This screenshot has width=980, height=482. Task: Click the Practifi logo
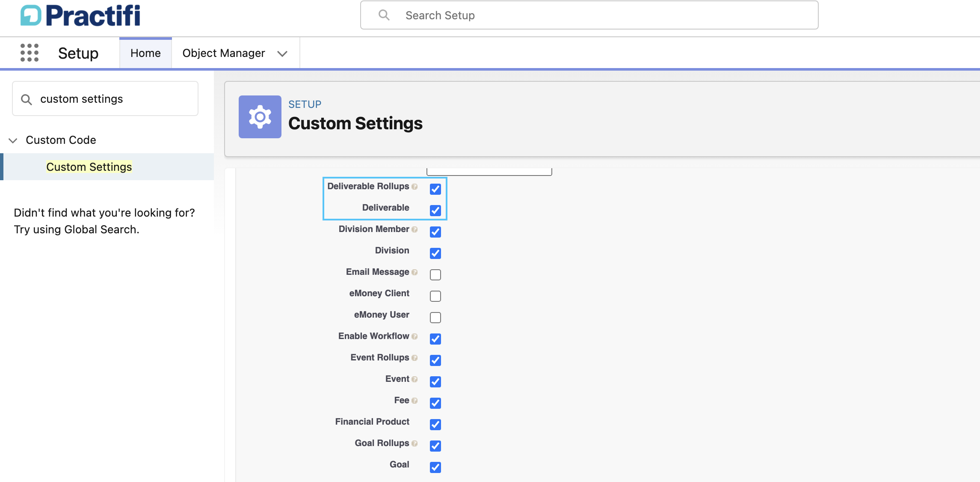[x=80, y=15]
